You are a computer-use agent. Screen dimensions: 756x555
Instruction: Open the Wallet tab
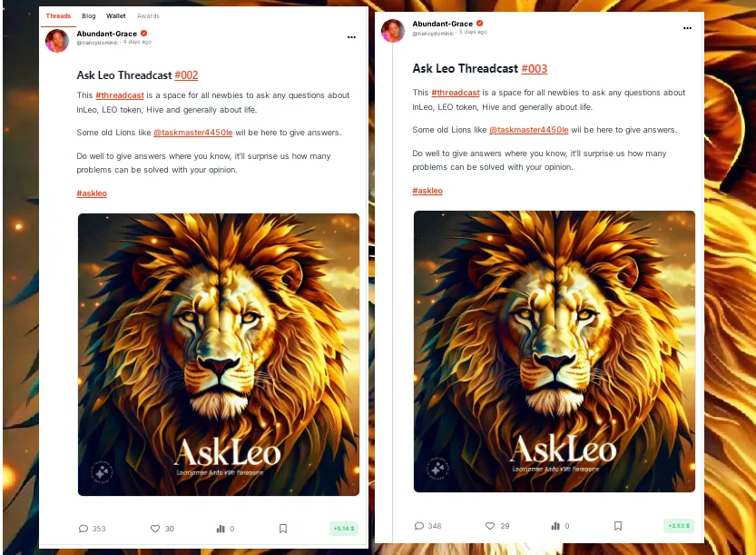click(x=116, y=16)
